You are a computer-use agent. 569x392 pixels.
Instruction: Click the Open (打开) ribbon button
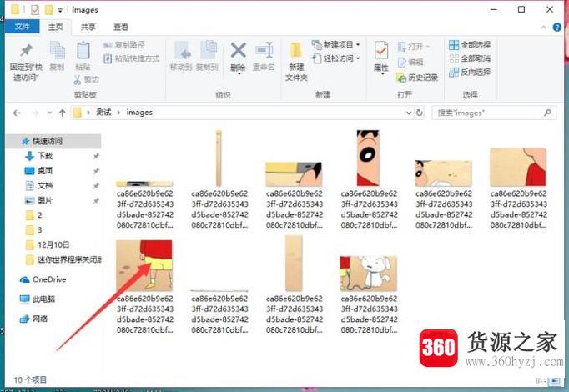(413, 47)
